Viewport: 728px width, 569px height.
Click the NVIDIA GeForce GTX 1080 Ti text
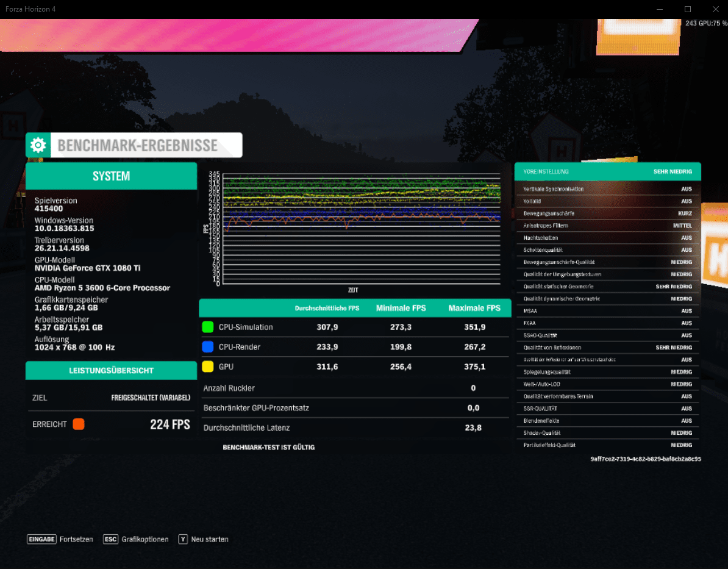87,268
